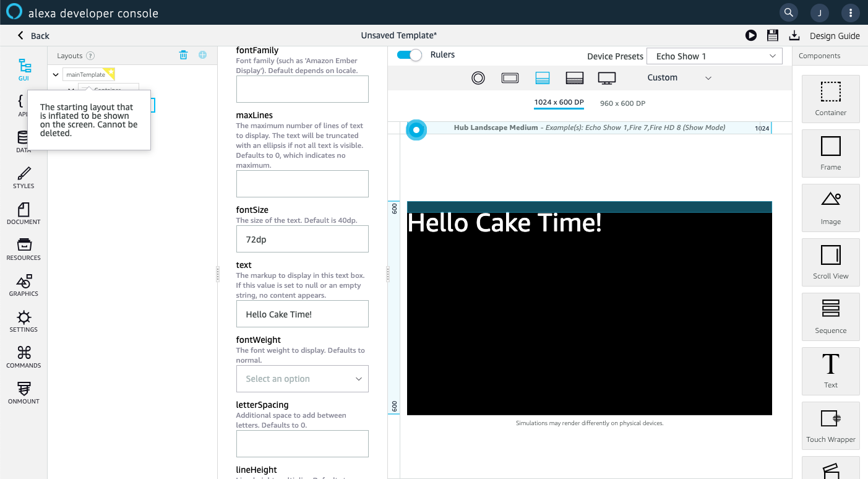Select the Hub Landscape Large preset

574,77
